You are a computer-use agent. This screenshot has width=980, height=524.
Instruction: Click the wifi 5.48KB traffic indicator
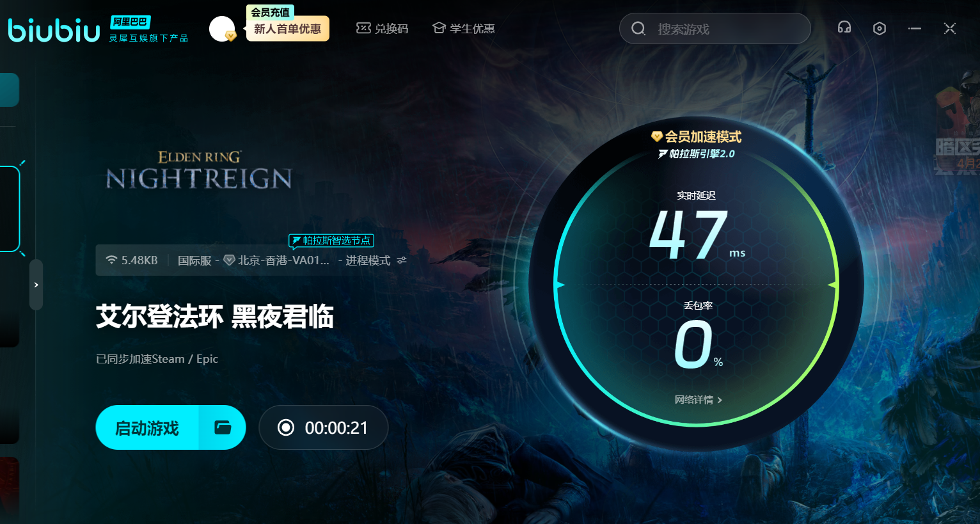(x=132, y=260)
